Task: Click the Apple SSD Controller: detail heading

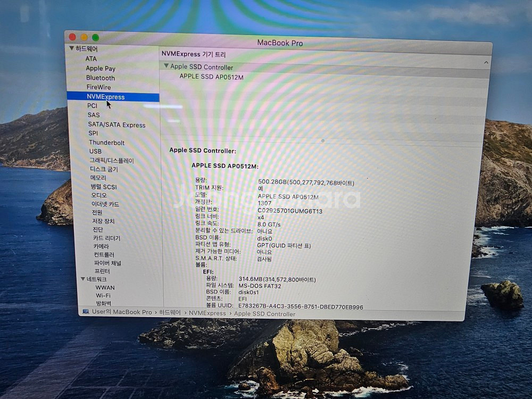Action: click(203, 151)
